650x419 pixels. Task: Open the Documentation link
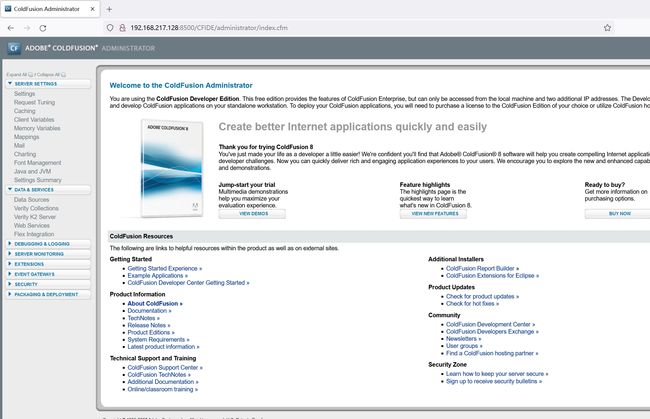[x=149, y=311]
